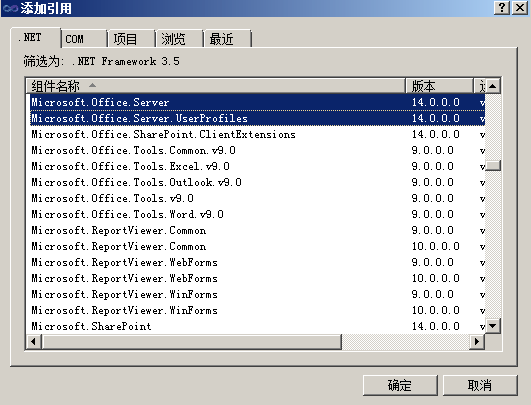This screenshot has height=405, width=531.
Task: Select Microsoft.Office.Tools.Common.v9.0 row
Action: [256, 150]
